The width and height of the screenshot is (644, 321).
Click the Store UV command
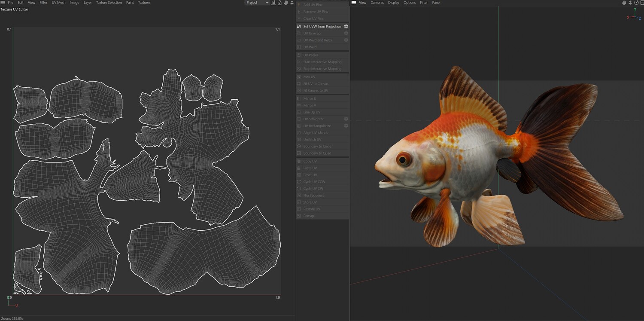point(322,202)
